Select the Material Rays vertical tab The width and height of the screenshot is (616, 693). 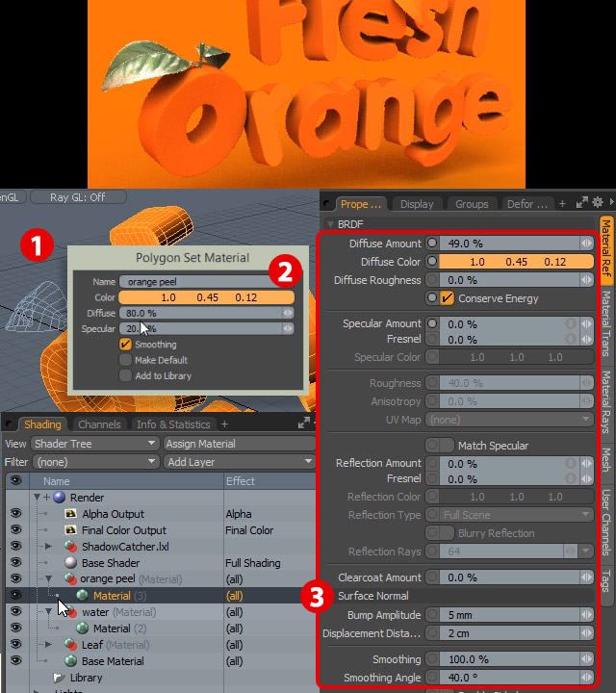[606, 402]
